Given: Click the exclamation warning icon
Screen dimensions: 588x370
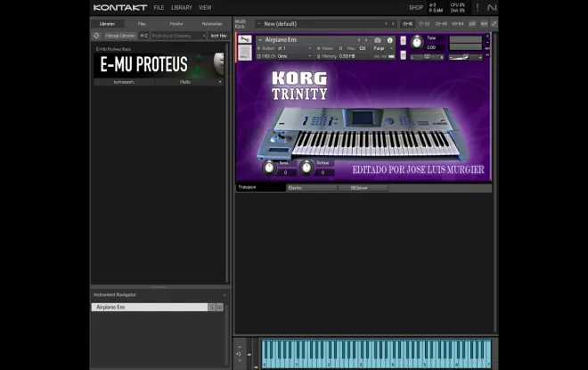Looking at the screenshot, I should [x=478, y=7].
